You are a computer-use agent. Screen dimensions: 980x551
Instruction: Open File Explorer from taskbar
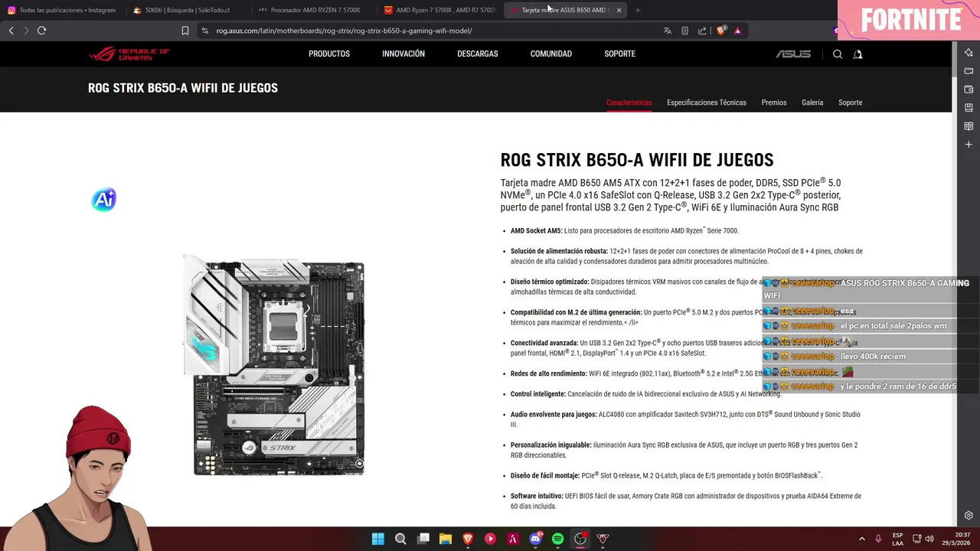446,539
